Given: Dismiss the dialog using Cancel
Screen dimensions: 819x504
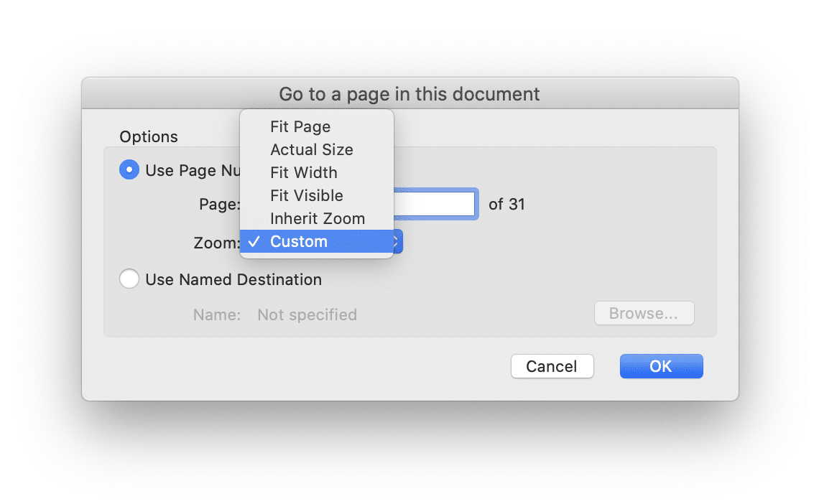Looking at the screenshot, I should click(x=552, y=365).
